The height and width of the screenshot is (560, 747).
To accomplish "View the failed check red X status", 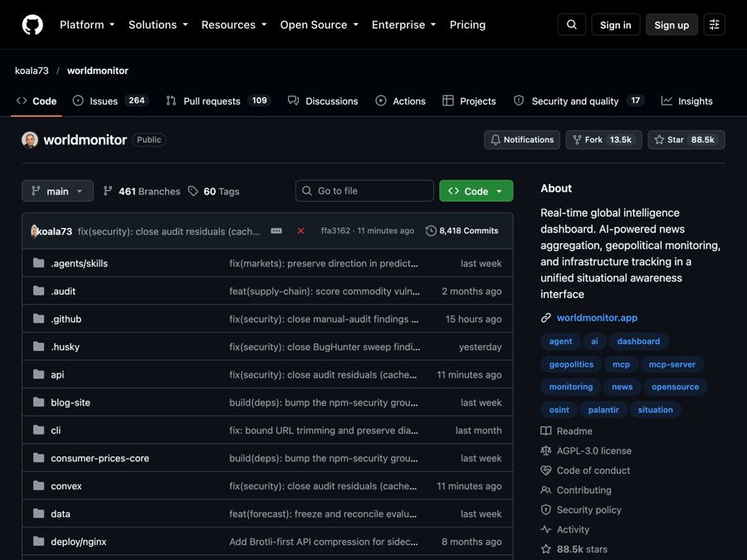I will click(300, 231).
